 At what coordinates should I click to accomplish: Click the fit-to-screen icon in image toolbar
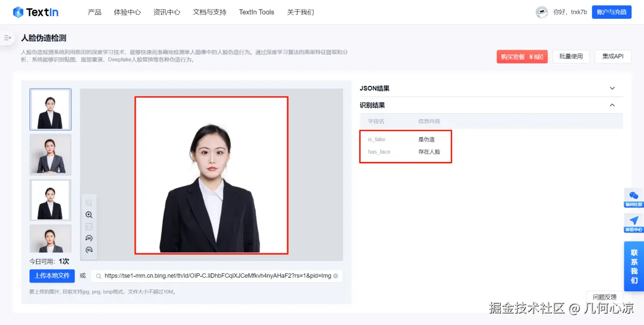[x=89, y=226]
